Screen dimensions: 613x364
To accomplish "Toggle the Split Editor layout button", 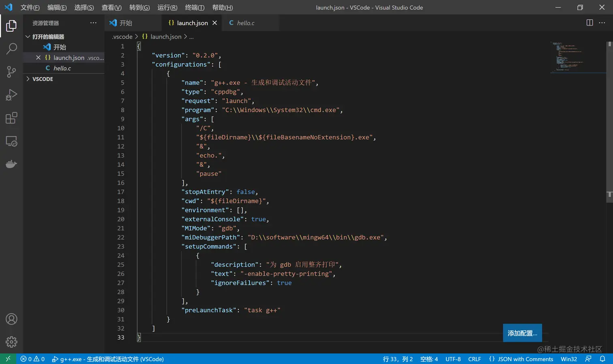I will click(589, 23).
